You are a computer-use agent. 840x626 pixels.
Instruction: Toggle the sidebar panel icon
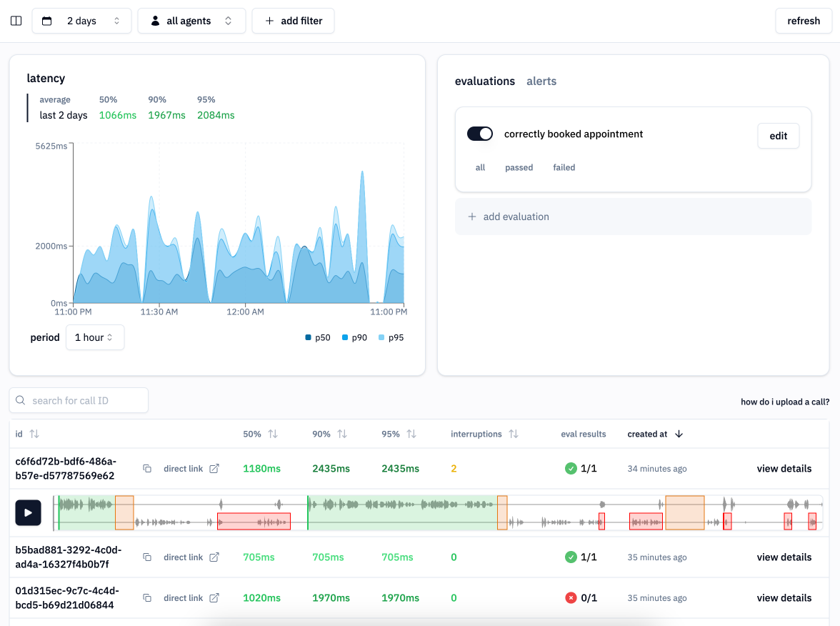[16, 21]
